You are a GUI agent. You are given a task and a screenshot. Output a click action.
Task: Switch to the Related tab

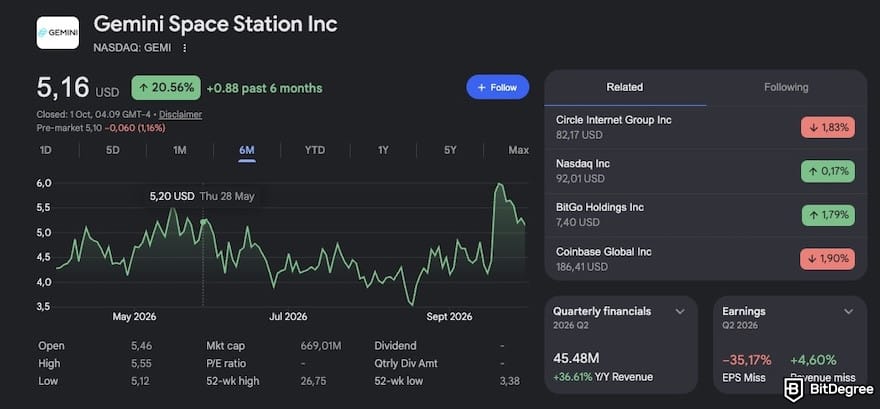[x=625, y=87]
